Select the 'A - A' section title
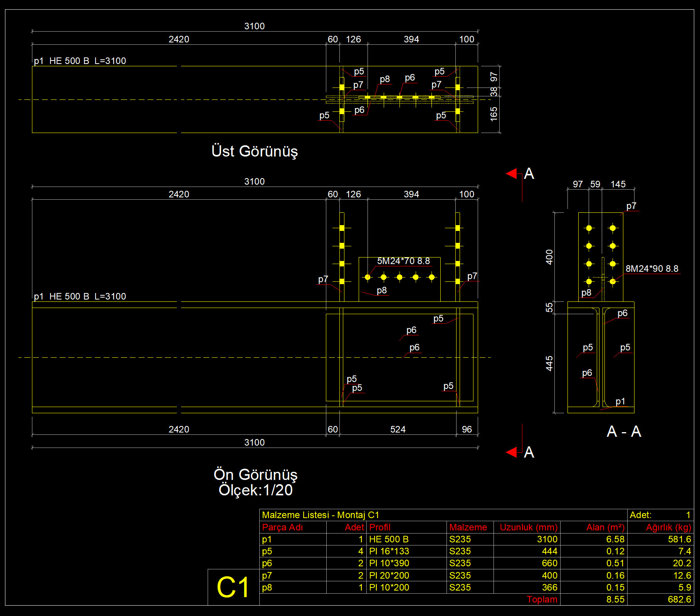Image resolution: width=700 pixels, height=616 pixels. (624, 431)
